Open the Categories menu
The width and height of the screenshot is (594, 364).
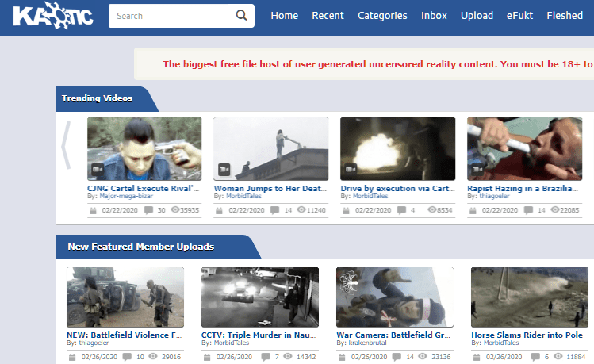(382, 16)
